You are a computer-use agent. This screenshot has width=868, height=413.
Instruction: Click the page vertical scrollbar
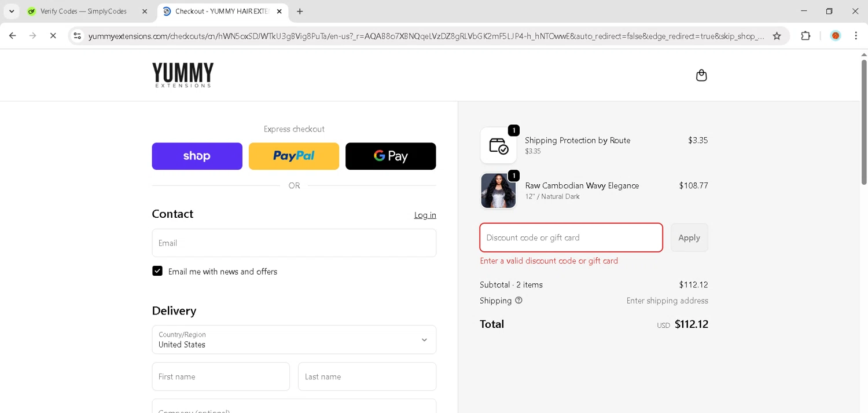point(864,122)
